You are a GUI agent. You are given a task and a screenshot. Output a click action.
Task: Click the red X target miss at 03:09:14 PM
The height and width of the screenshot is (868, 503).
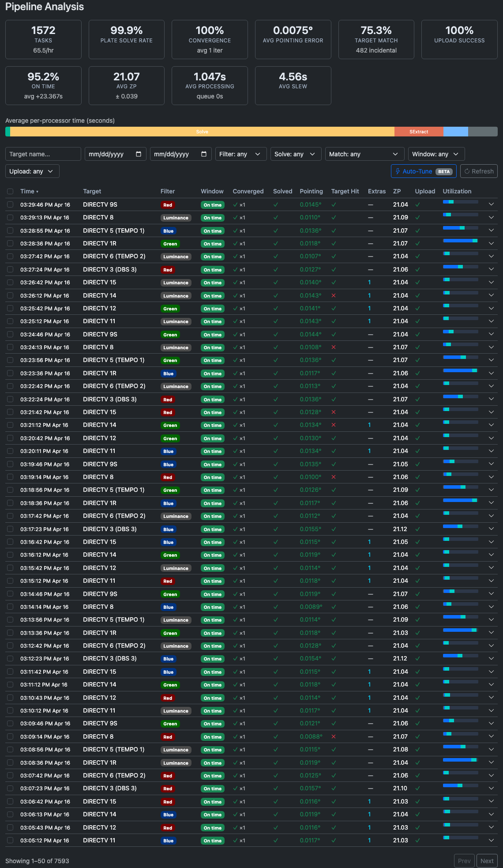click(x=334, y=737)
